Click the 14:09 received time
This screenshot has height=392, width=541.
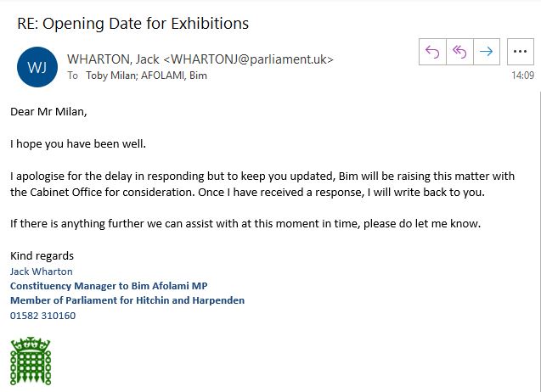pyautogui.click(x=522, y=76)
